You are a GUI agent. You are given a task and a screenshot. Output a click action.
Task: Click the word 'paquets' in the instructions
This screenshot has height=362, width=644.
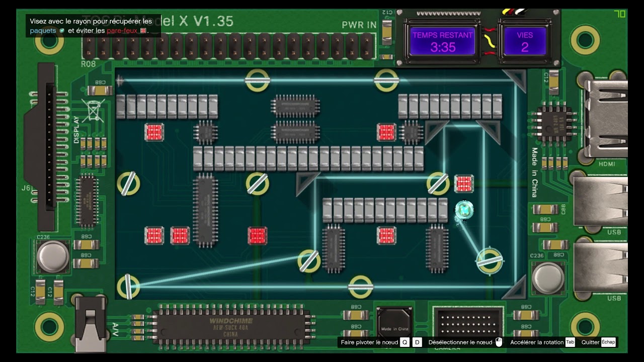click(x=43, y=31)
